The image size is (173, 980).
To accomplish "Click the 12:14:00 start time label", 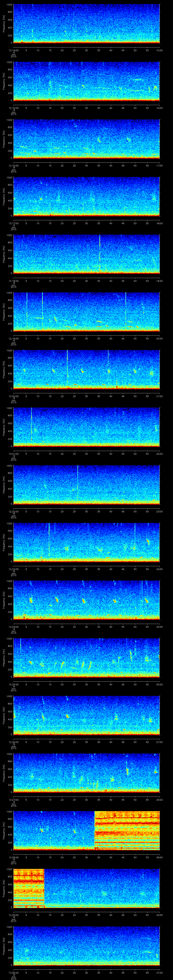I will pyautogui.click(x=13, y=50).
